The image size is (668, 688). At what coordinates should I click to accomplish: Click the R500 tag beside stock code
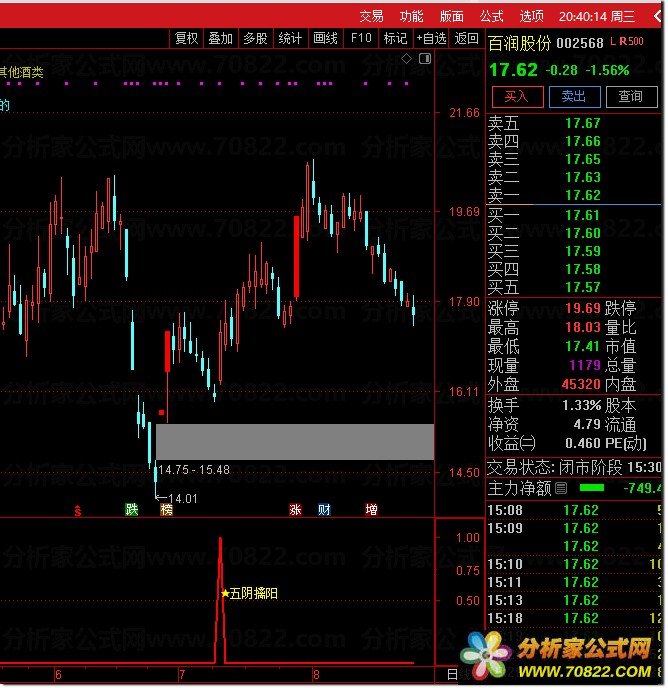tap(631, 42)
